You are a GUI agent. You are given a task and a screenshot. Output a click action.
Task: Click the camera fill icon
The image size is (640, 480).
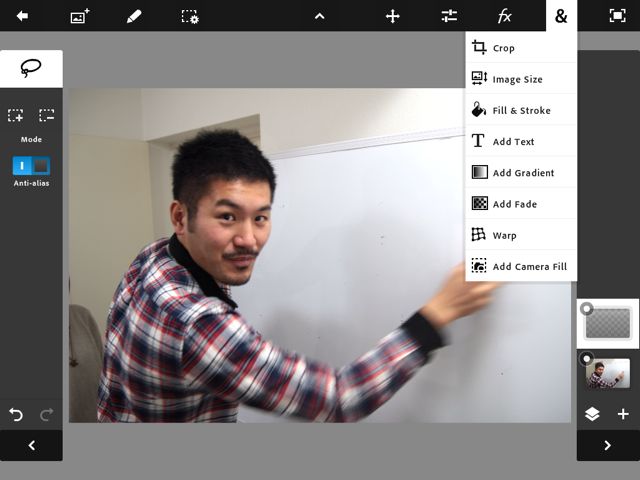point(479,265)
